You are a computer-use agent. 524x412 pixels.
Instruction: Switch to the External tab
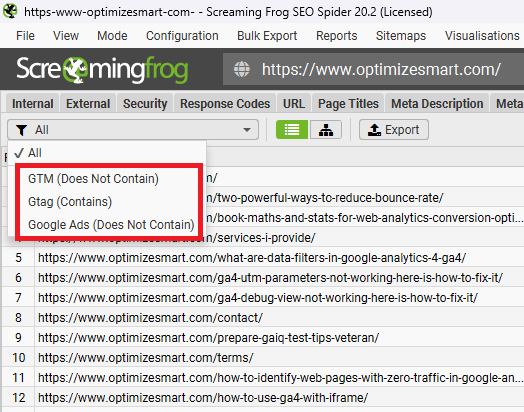point(88,104)
